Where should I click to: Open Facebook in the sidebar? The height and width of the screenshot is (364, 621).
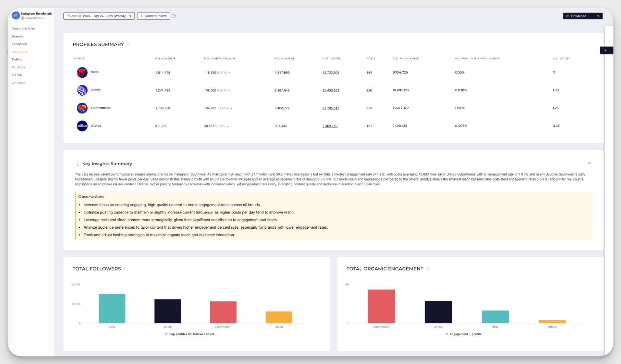(x=19, y=44)
